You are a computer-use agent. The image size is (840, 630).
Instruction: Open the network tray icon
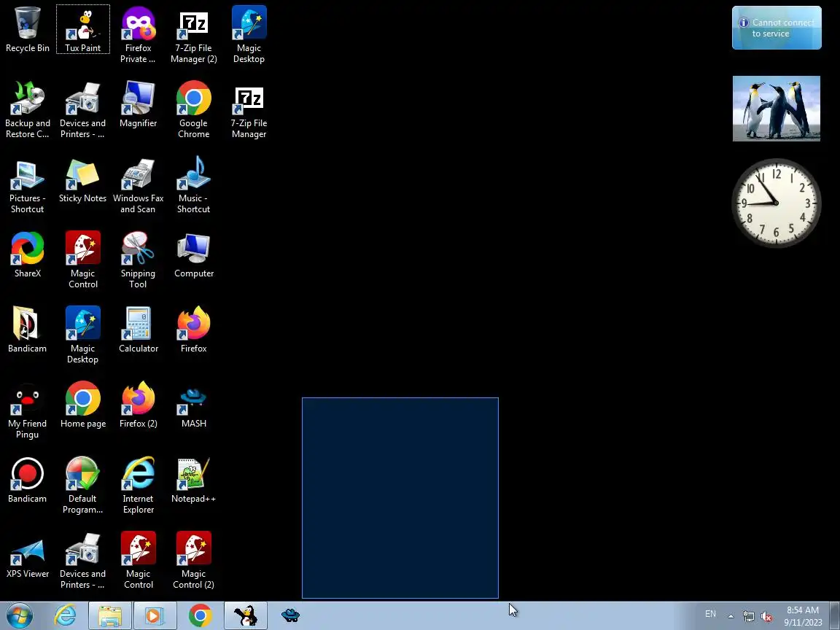click(x=748, y=616)
